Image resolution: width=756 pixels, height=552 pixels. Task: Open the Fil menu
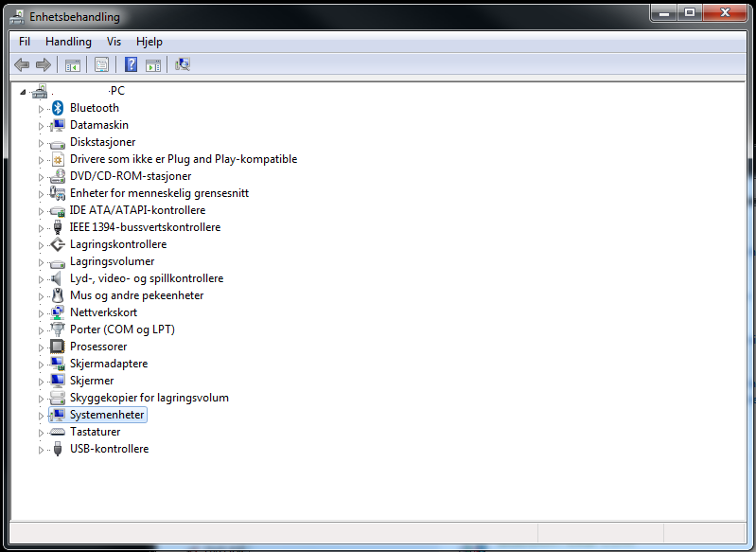click(x=25, y=42)
